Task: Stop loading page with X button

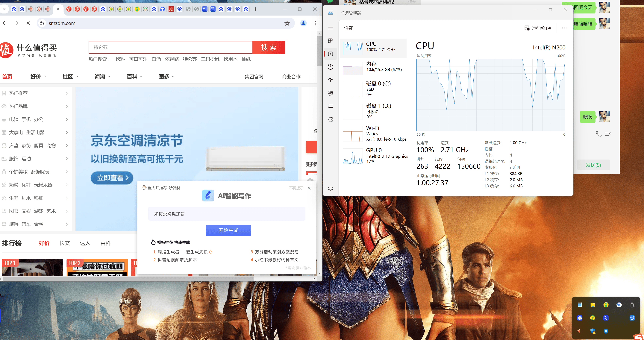Action: [x=28, y=23]
